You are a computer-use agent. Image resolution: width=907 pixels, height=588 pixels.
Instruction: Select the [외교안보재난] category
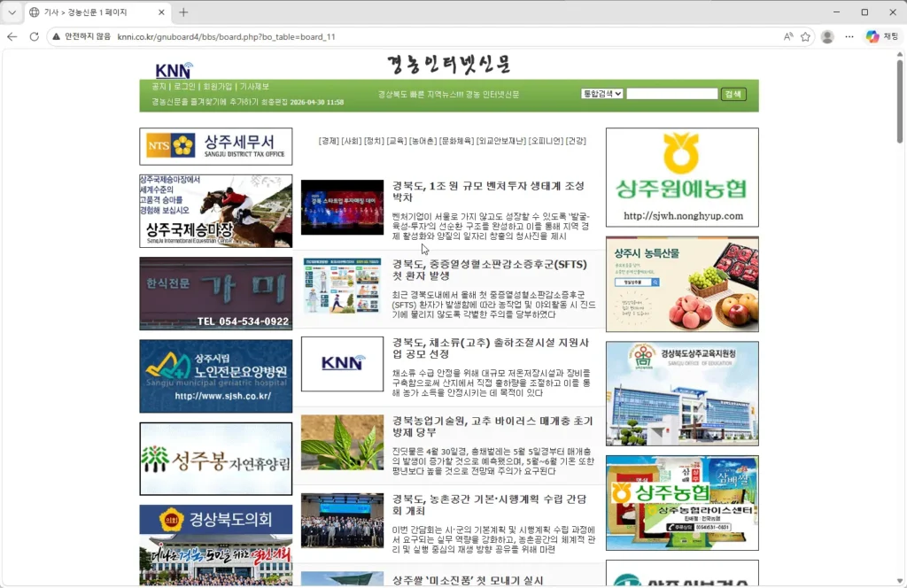click(501, 141)
